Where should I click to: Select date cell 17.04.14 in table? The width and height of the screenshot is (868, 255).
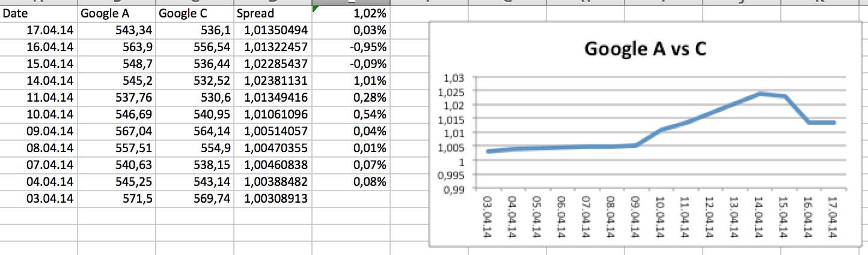39,30
